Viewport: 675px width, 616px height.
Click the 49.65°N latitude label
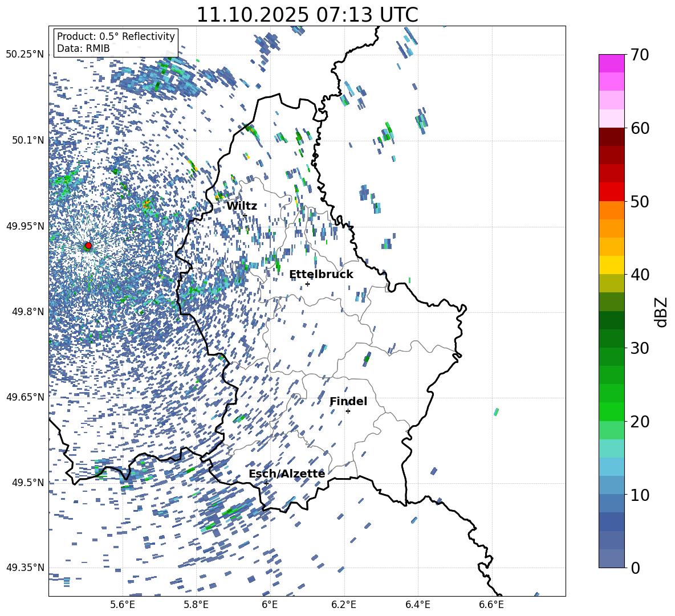25,397
